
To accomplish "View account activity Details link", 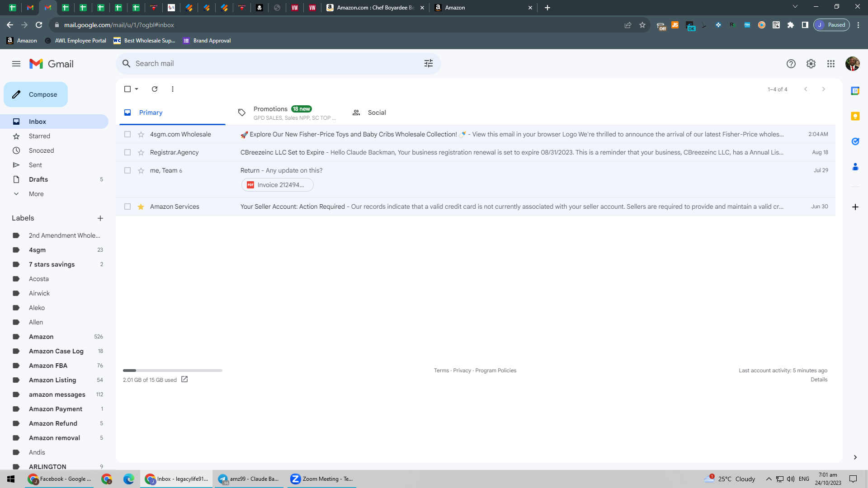I will coord(819,380).
